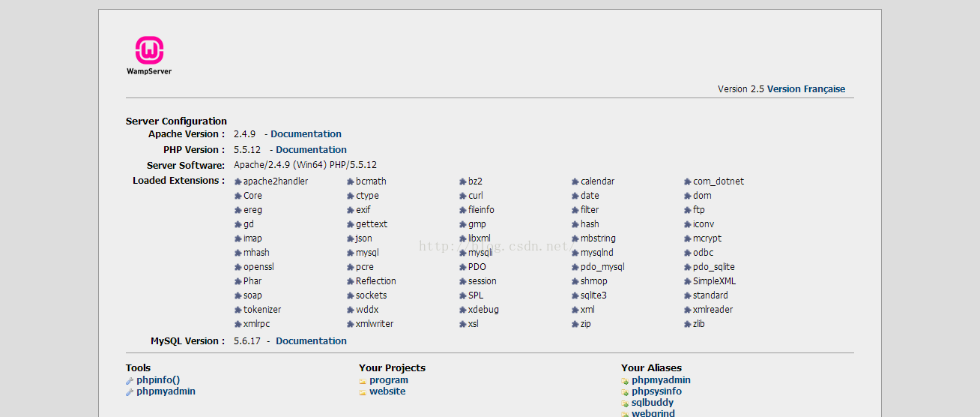Click the Server Configuration heading
The image size is (980, 417).
[x=176, y=121]
